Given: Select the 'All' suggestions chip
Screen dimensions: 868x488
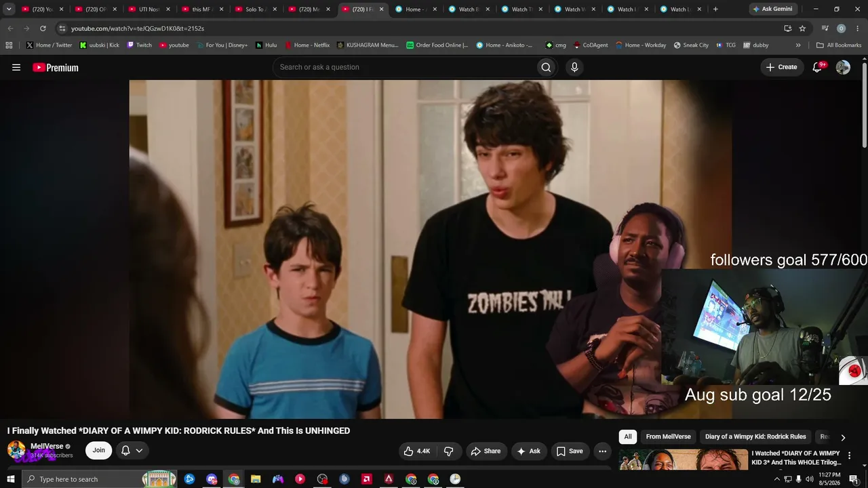Looking at the screenshot, I should tap(628, 437).
